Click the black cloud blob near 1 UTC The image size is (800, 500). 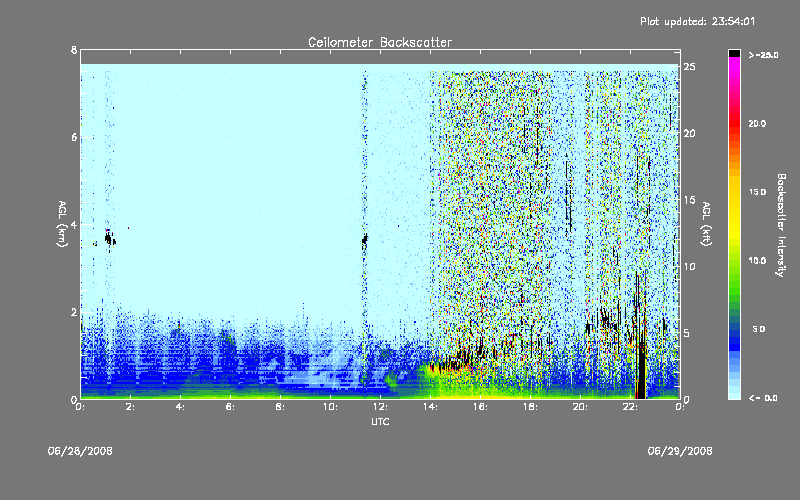click(110, 239)
